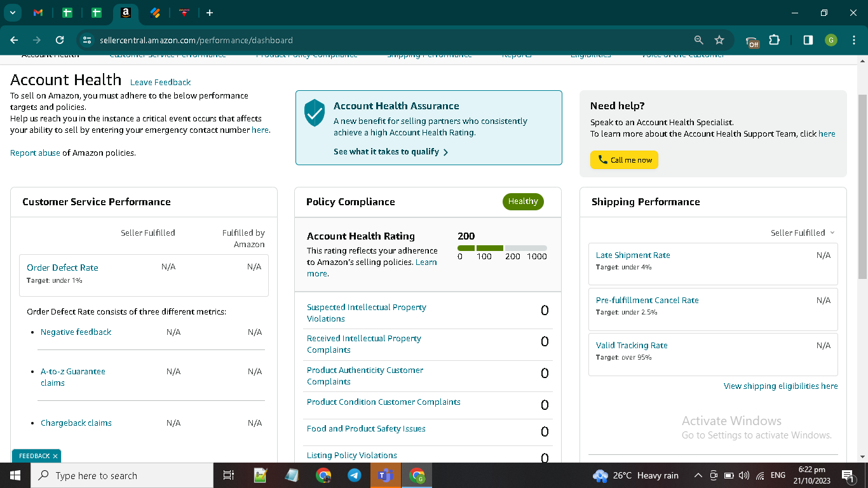Open the Chargeback claims metric

click(76, 423)
